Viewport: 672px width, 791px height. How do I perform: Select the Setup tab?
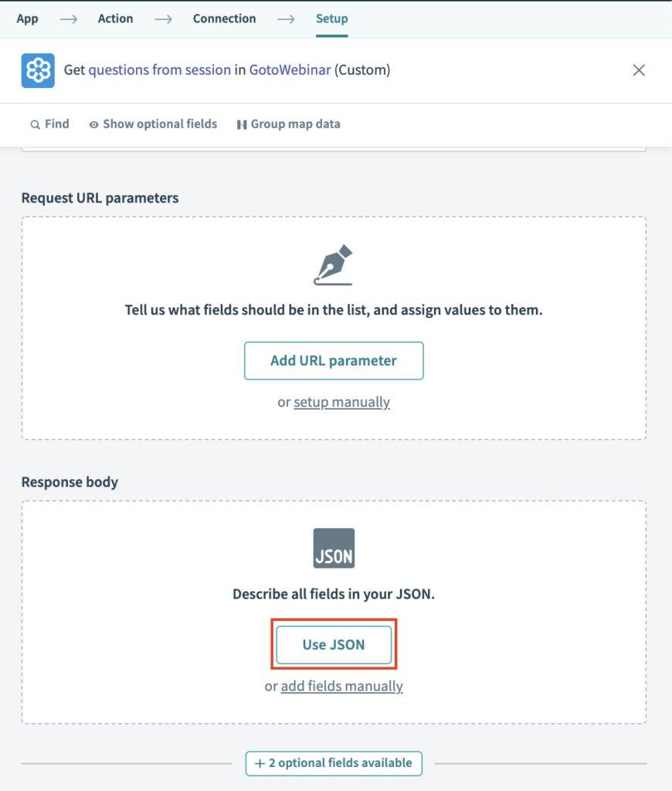331,19
